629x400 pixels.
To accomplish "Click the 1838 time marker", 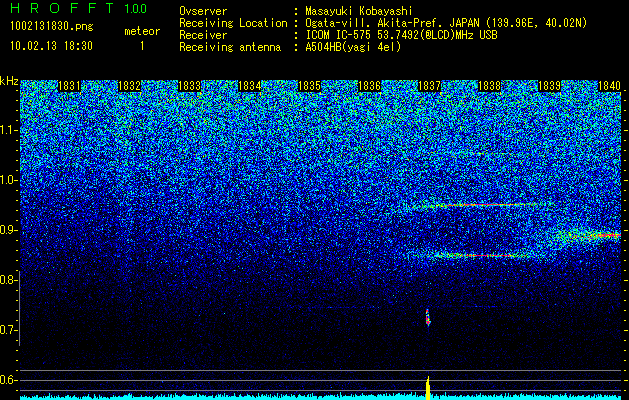I will [489, 86].
